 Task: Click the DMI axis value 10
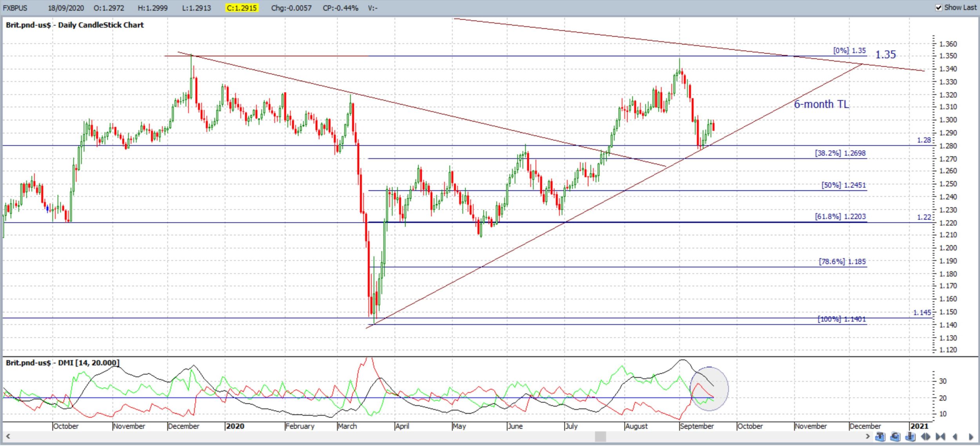[x=943, y=414]
